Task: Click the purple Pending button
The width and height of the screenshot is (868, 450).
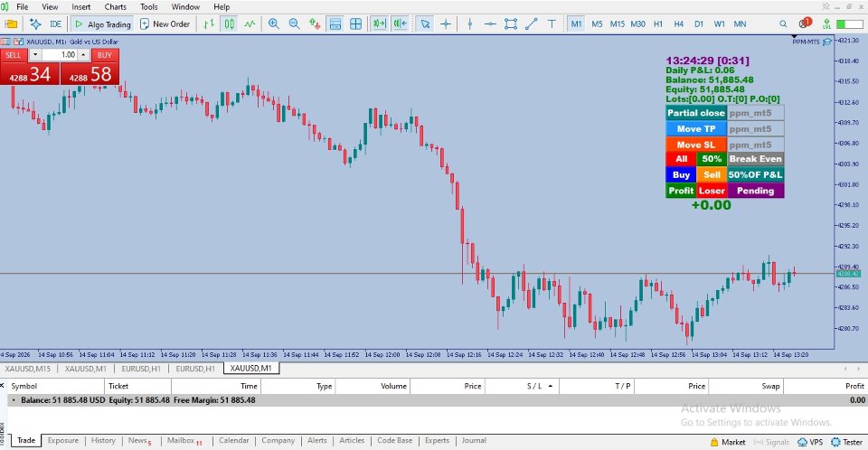Action: (755, 191)
